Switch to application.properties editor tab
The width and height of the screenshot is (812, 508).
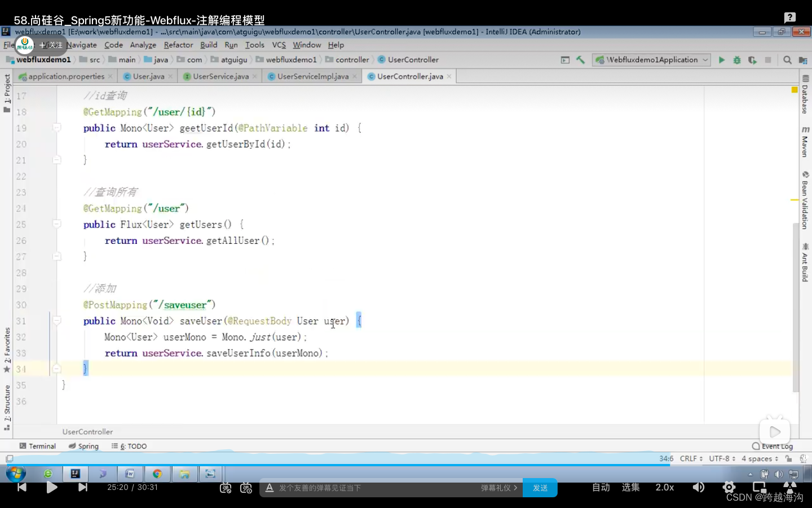coord(65,76)
